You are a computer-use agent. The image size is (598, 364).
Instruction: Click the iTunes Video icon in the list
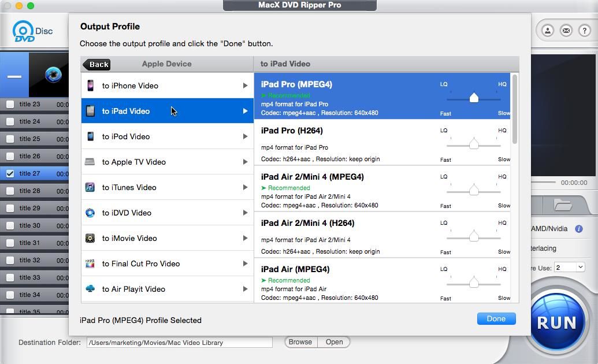[x=90, y=187]
